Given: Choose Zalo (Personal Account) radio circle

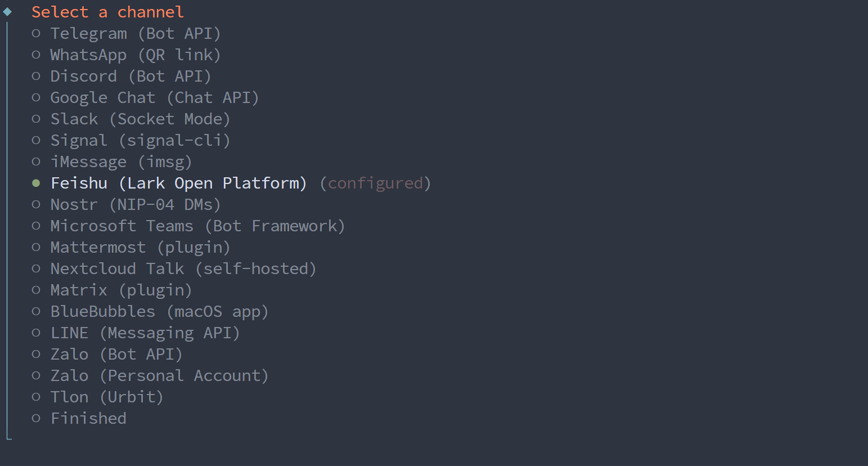Looking at the screenshot, I should pos(36,376).
